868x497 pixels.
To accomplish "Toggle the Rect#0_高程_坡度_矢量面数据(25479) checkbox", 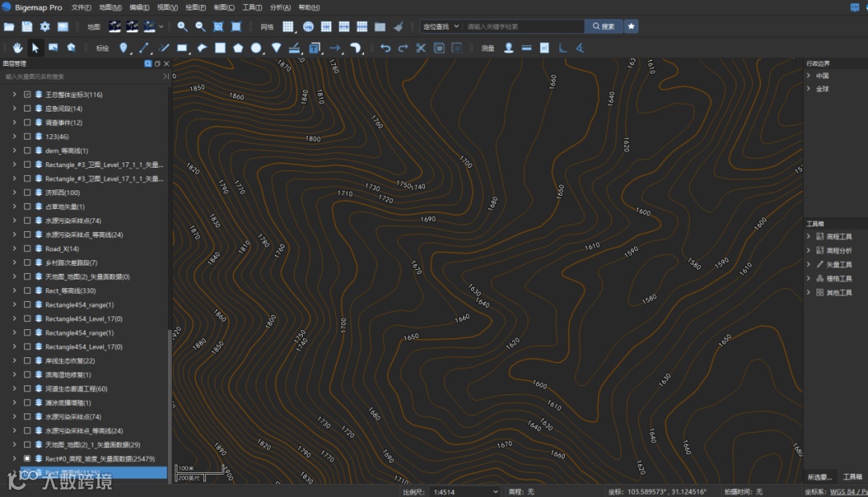I will (x=27, y=458).
